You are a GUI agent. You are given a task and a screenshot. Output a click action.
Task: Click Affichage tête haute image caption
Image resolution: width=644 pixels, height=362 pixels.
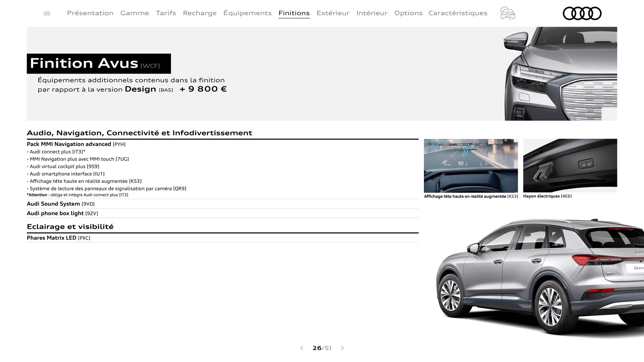471,196
